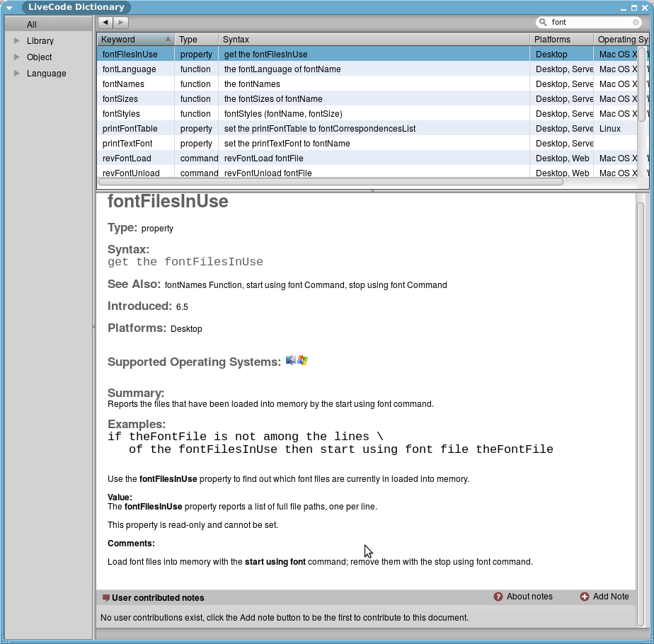Expand the Language tree category
Viewport: 654px width, 644px height.
click(17, 74)
